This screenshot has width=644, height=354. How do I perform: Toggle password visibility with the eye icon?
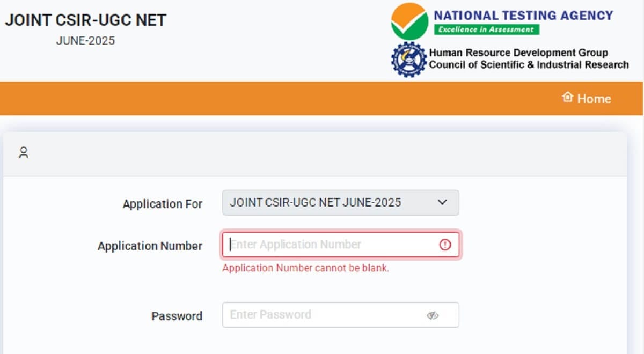point(433,315)
